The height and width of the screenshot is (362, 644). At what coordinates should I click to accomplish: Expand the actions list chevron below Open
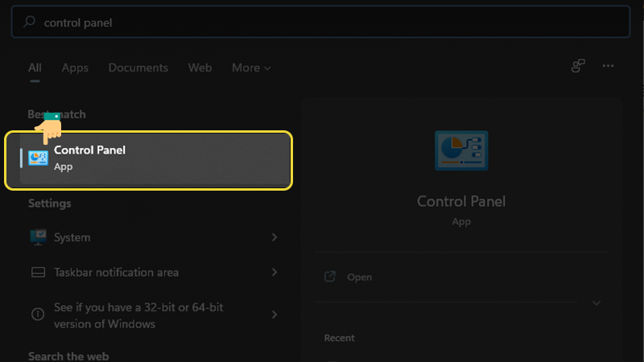pos(597,303)
